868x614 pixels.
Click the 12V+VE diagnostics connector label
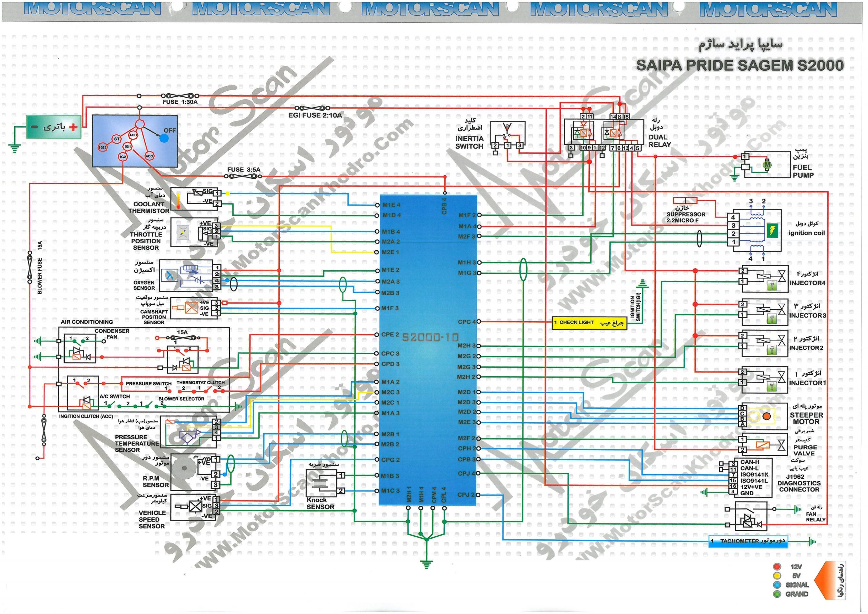tap(751, 487)
